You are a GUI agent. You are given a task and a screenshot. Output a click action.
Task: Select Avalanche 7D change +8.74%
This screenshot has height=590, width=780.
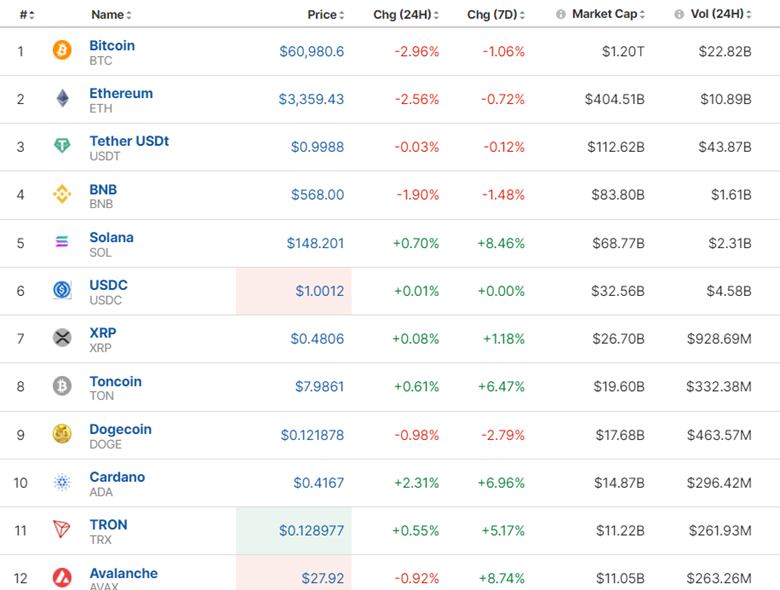(501, 579)
